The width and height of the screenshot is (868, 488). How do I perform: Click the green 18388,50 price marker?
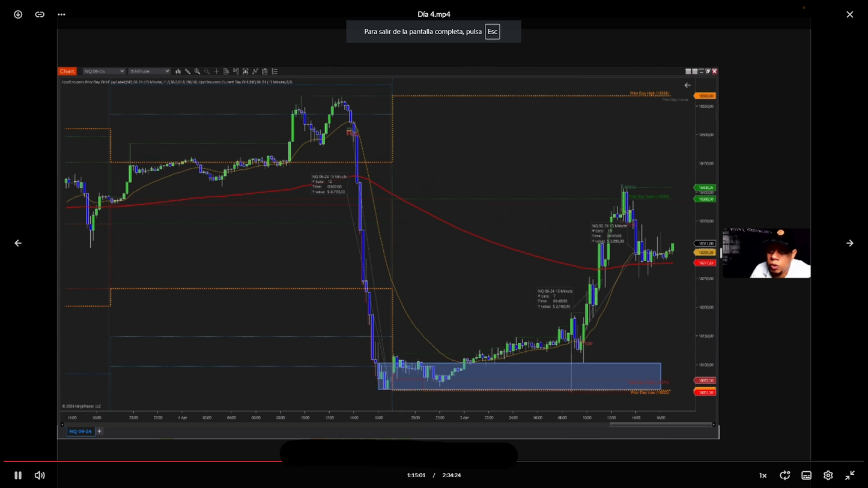tap(705, 199)
